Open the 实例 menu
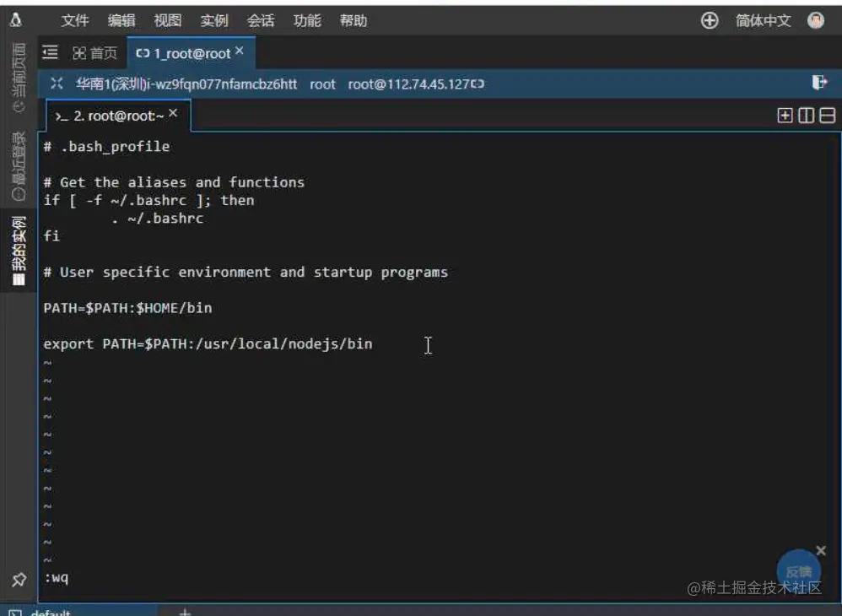The image size is (842, 616). [214, 21]
